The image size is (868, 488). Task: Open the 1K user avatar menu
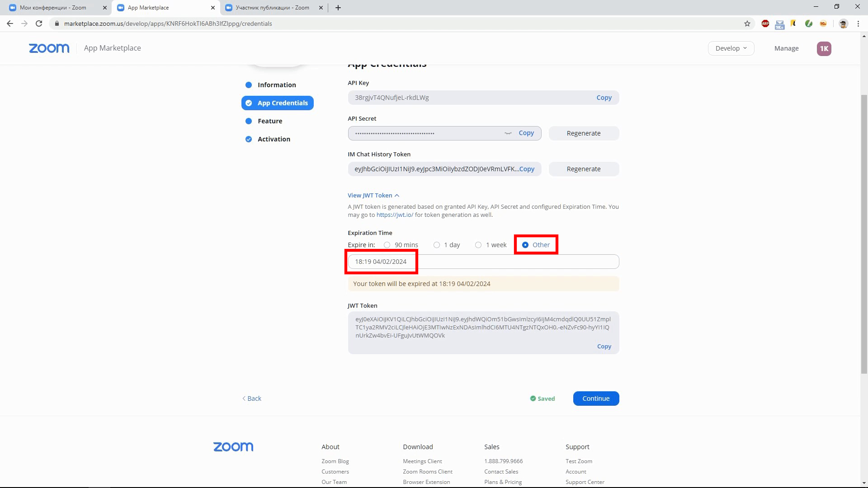824,48
